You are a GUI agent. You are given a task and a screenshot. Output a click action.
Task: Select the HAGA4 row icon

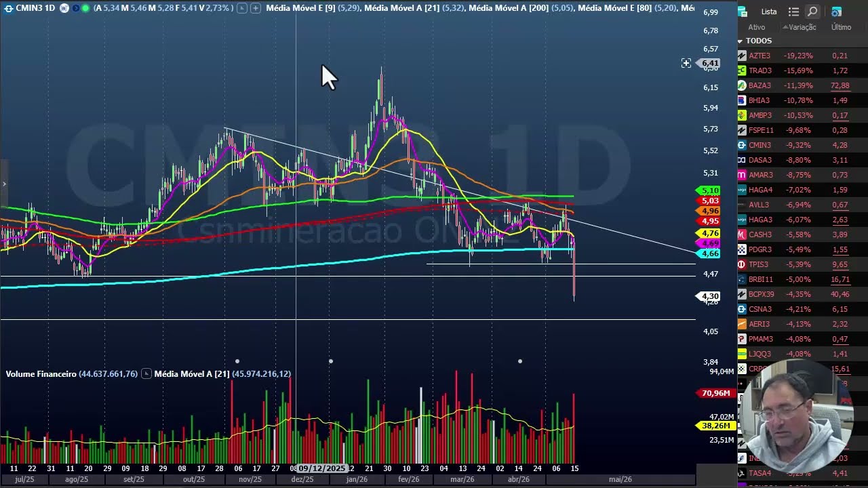point(742,190)
